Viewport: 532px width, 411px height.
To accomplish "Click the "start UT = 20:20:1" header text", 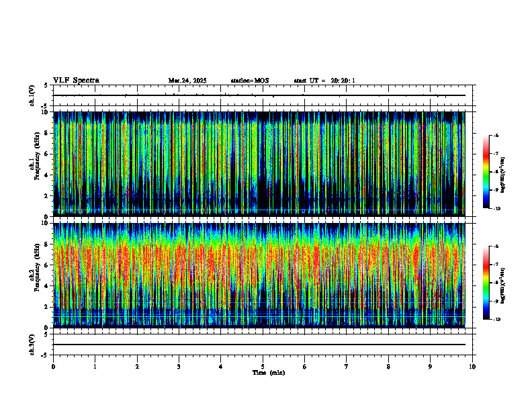I will [324, 81].
